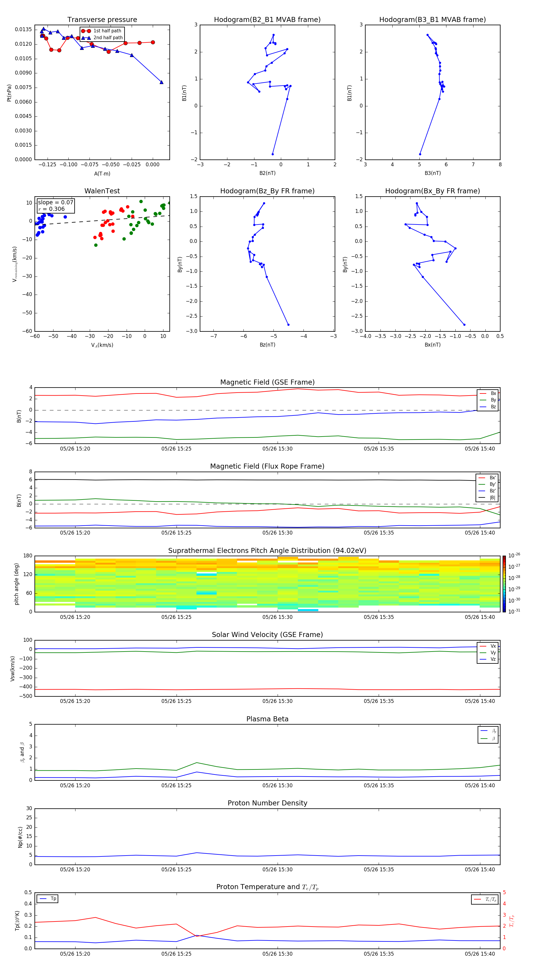Viewport: 535px width, 980px height.
Task: Click the 'Plasma Beta' plot title
Action: pos(267,719)
